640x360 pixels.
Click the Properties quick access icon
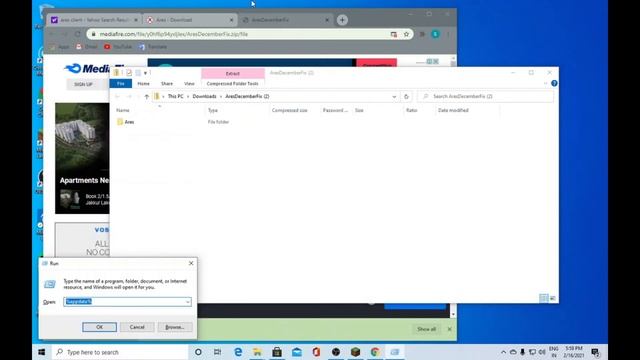tap(129, 73)
